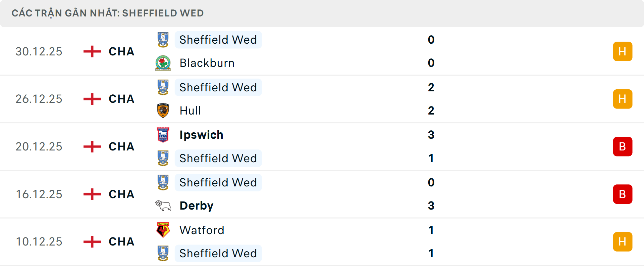Click the Sheffield Wed club crest
This screenshot has width=644, height=266.
click(163, 40)
